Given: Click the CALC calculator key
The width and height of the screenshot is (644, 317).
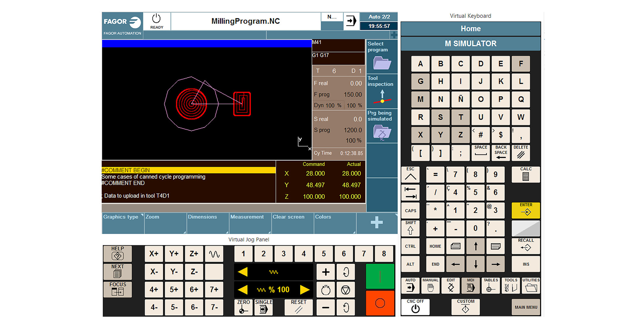Looking at the screenshot, I should click(525, 174).
